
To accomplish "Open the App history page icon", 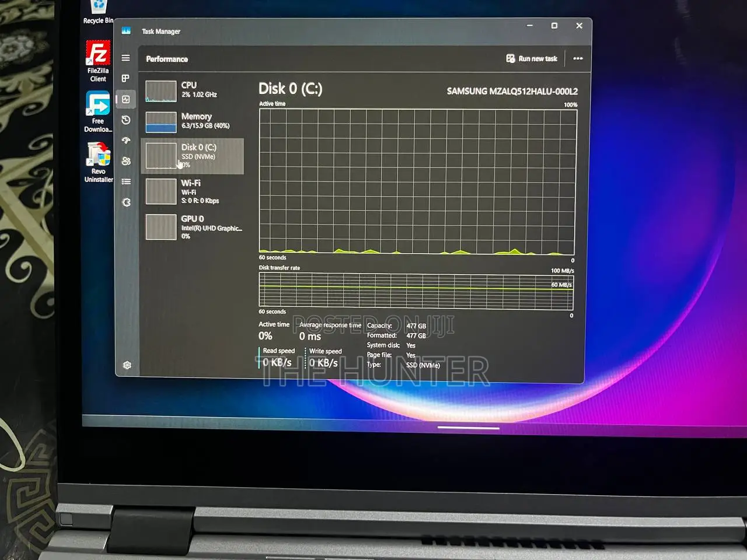I will tap(125, 120).
